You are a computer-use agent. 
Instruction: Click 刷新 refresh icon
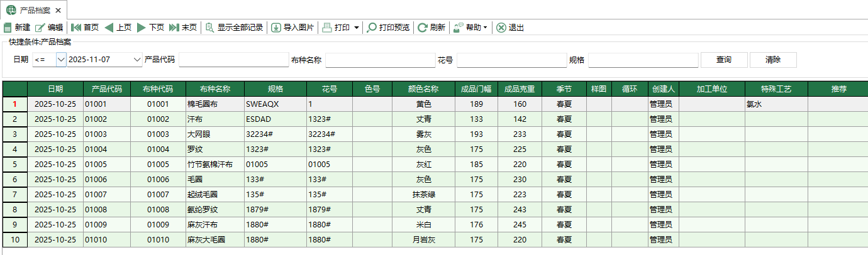tap(423, 28)
